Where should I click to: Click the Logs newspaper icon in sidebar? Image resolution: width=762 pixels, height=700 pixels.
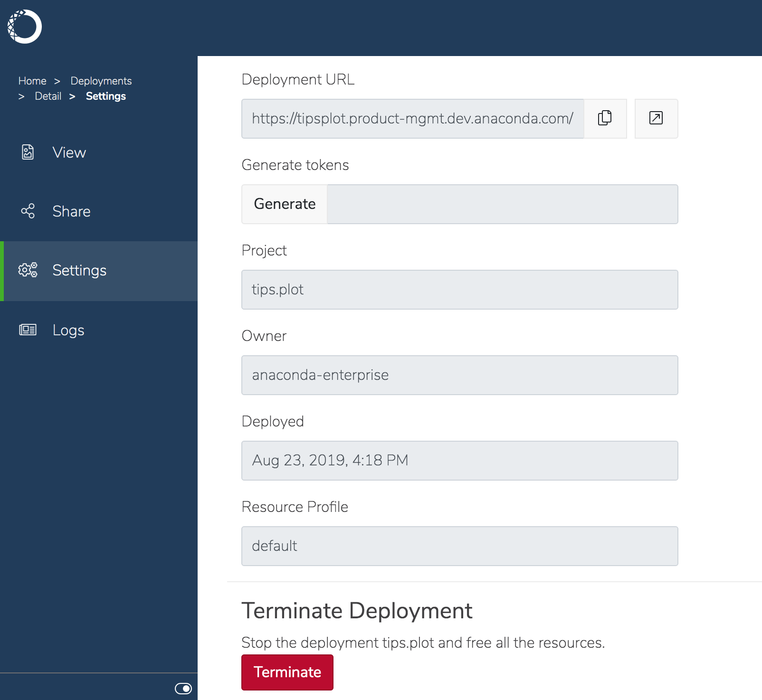28,330
